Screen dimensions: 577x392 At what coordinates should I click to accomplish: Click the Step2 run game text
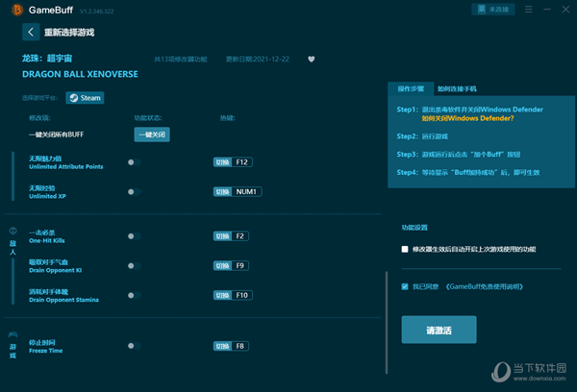tap(422, 136)
